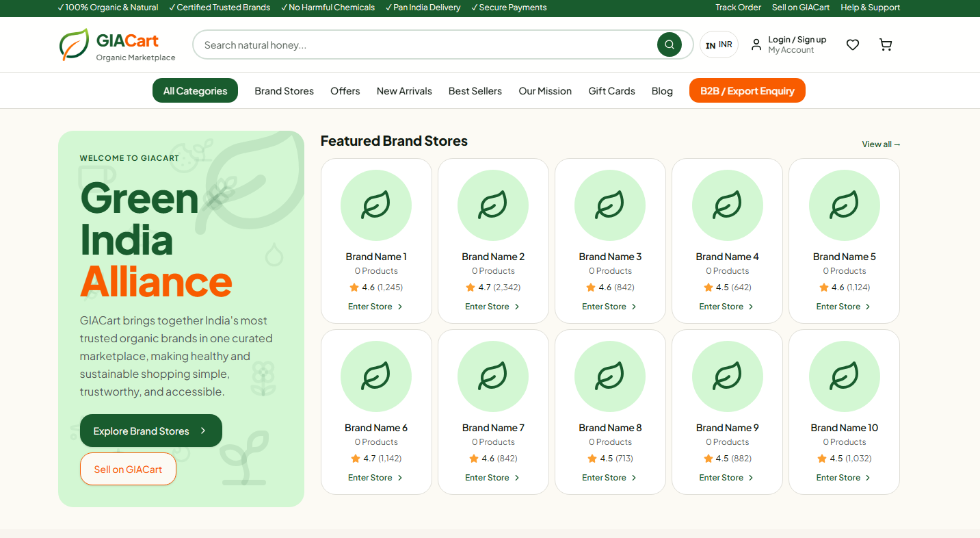Click the Brand Name 9 title
The image size is (980, 538).
pos(728,428)
